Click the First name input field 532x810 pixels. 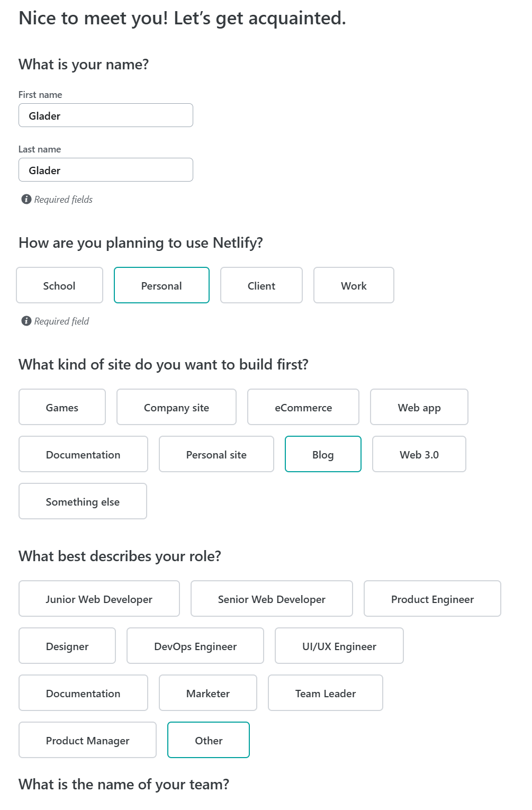[106, 115]
